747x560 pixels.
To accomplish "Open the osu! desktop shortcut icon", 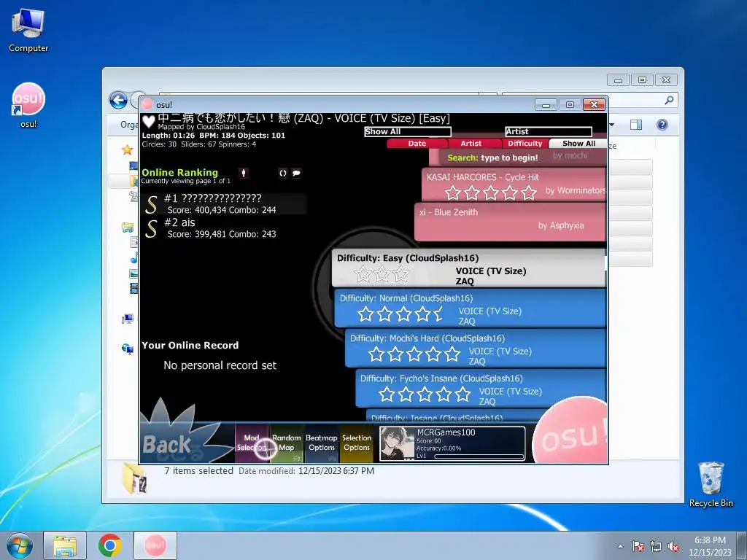I will 28,99.
